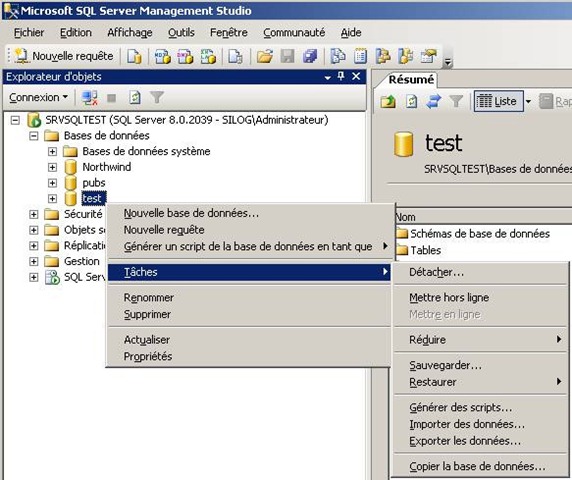This screenshot has height=480, width=572.
Task: Expand the Northwind database node
Action: point(52,167)
